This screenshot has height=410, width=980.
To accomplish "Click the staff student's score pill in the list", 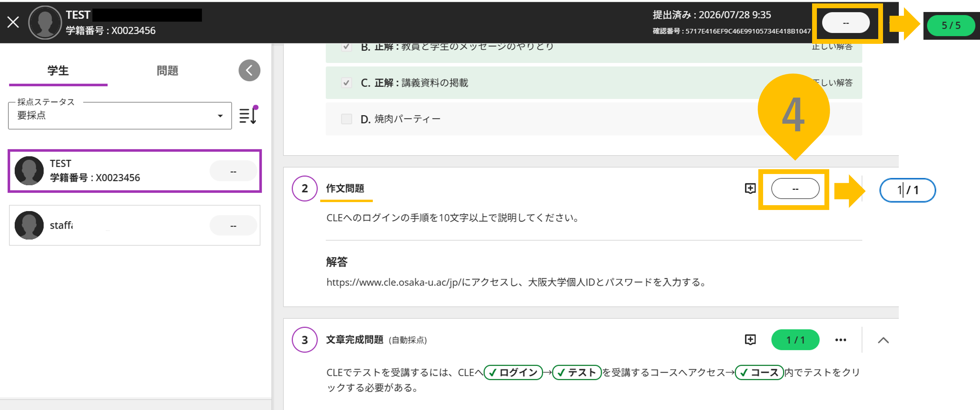I will [233, 225].
